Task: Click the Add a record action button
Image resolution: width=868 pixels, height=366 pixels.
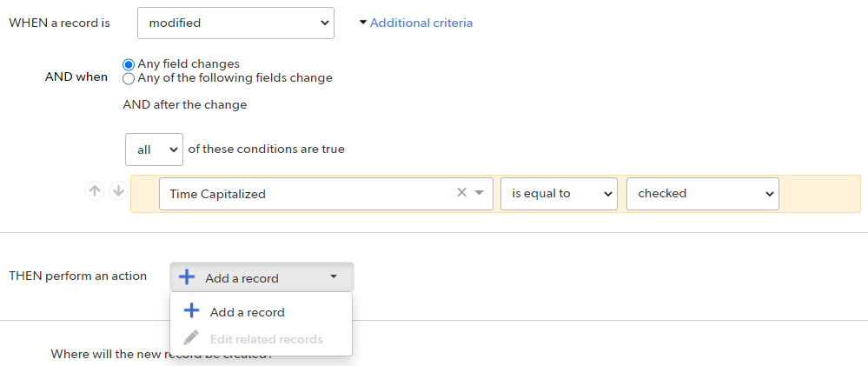Action: pyautogui.click(x=262, y=276)
